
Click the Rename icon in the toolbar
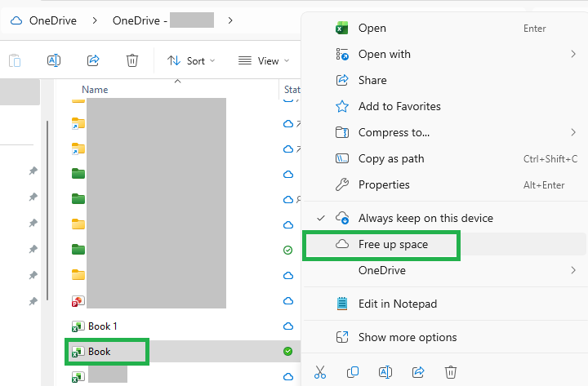point(54,60)
